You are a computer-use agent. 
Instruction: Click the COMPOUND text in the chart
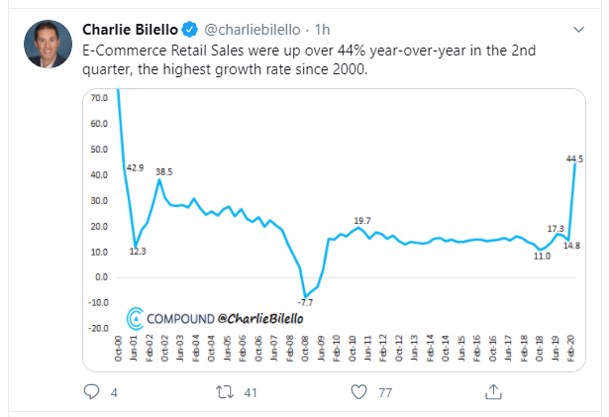pos(178,319)
